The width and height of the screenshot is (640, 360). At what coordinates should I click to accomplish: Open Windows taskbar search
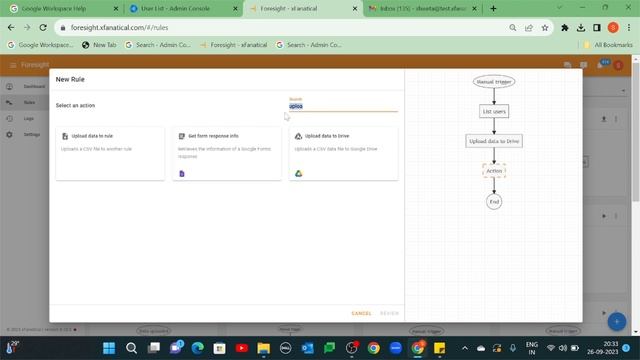point(131,348)
